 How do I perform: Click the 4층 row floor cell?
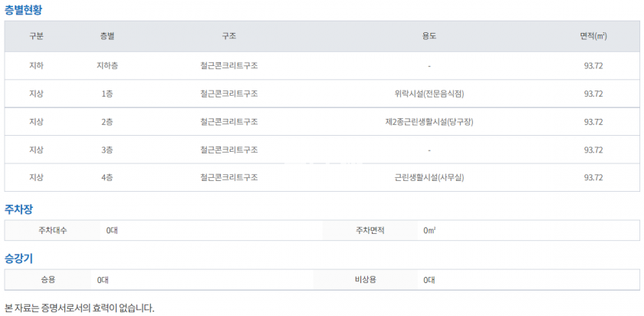coord(107,177)
